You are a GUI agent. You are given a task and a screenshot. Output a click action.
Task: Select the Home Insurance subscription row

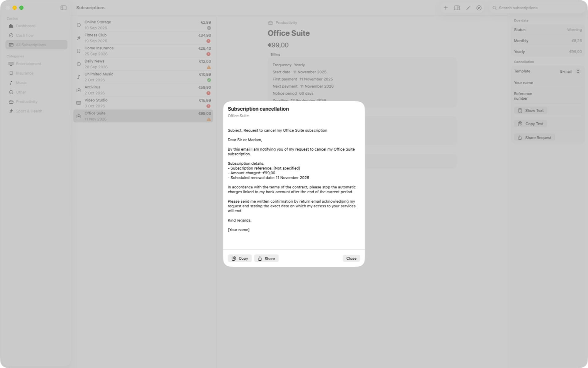[x=143, y=51]
